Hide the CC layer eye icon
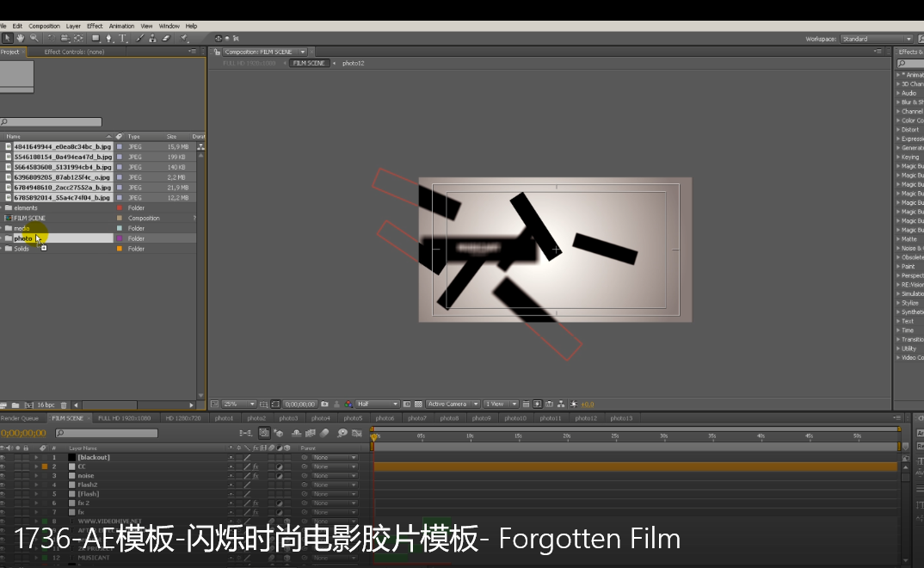The image size is (924, 568). point(3,466)
